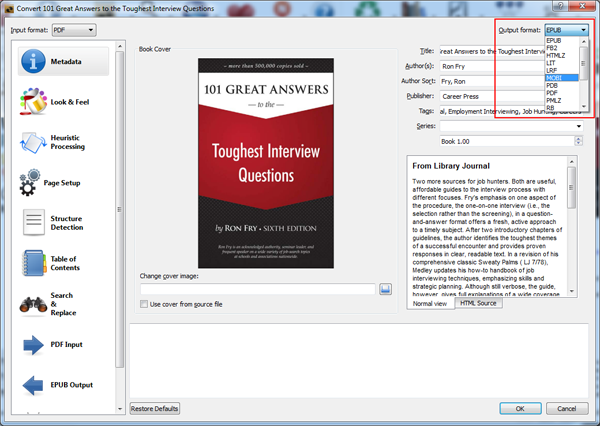Click the Change cover image path field
600x426 pixels.
(x=258, y=289)
